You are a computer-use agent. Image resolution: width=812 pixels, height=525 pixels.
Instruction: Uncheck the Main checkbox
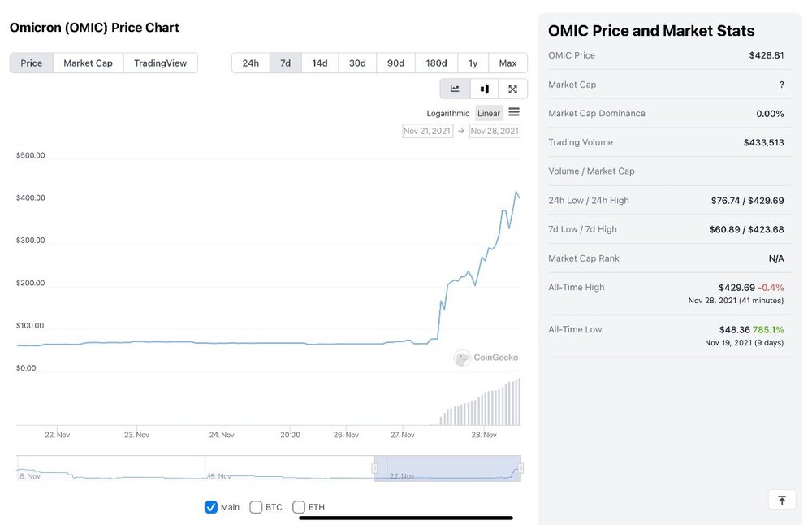(x=211, y=507)
